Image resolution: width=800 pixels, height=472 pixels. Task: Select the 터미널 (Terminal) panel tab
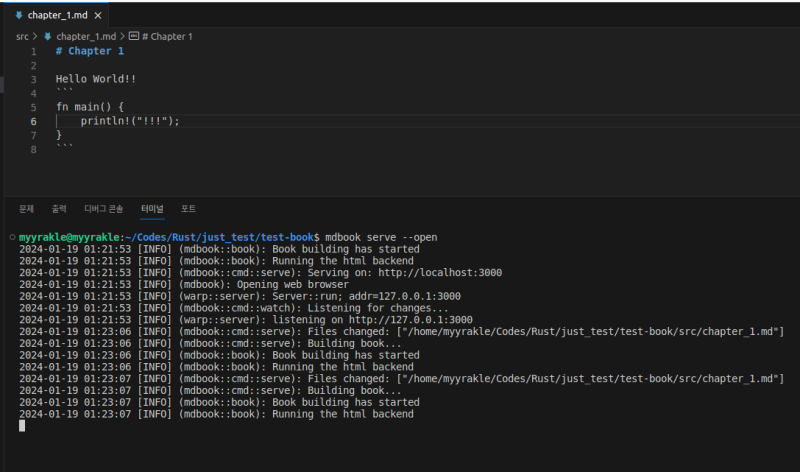click(x=152, y=209)
